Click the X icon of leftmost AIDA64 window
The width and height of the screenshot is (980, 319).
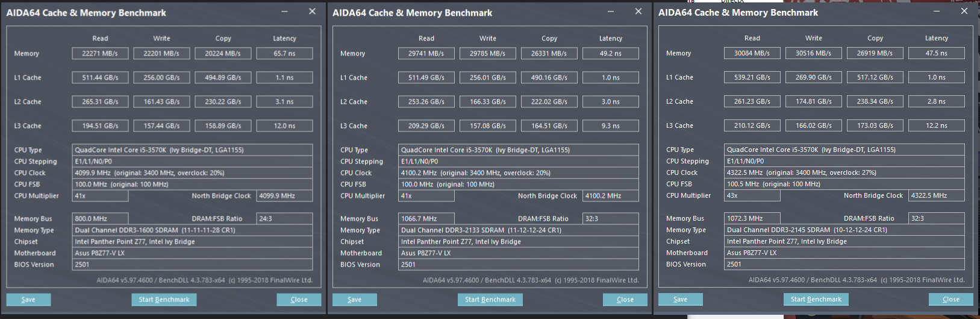312,11
